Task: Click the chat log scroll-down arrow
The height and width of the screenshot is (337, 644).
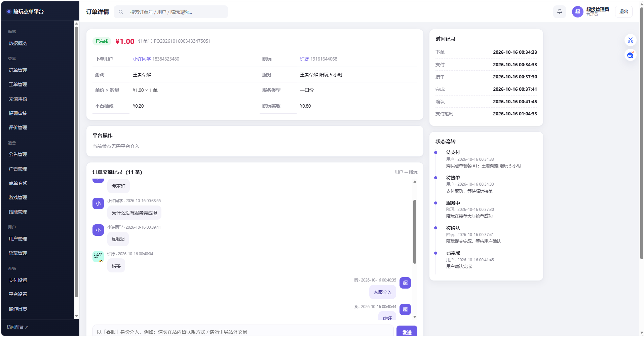Action: point(415,317)
